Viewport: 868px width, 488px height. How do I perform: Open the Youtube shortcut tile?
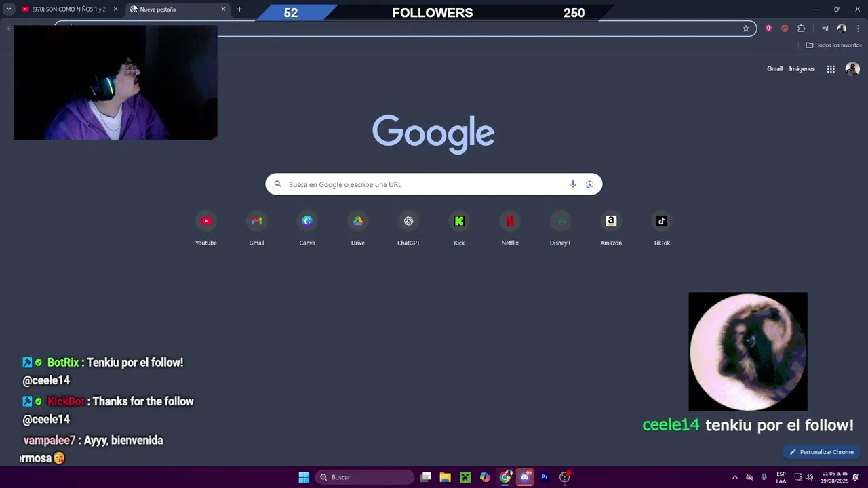[206, 228]
